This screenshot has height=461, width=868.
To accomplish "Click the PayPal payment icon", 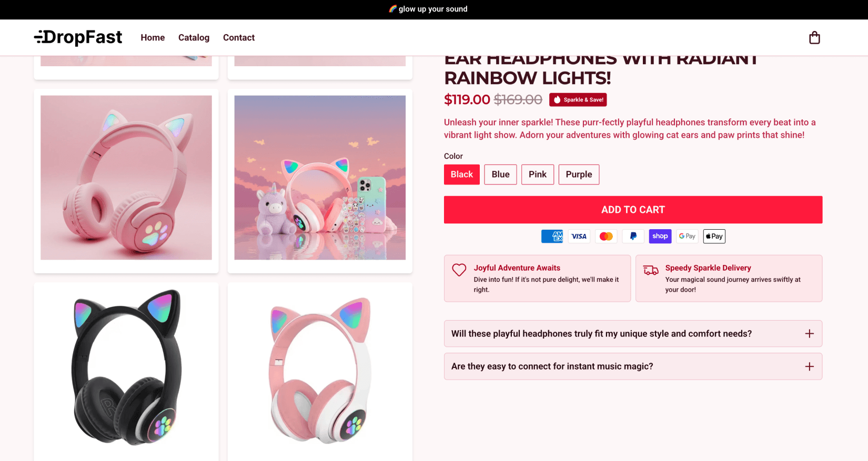I will pos(633,237).
